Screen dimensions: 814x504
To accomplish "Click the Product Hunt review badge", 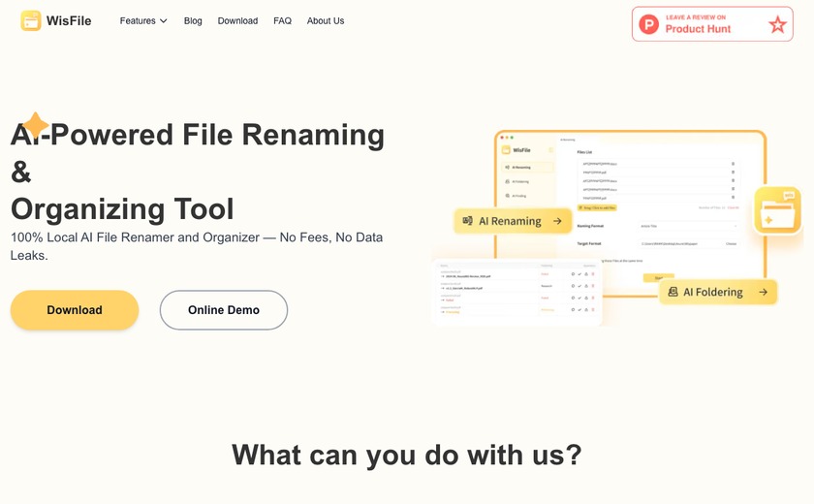I will click(712, 24).
